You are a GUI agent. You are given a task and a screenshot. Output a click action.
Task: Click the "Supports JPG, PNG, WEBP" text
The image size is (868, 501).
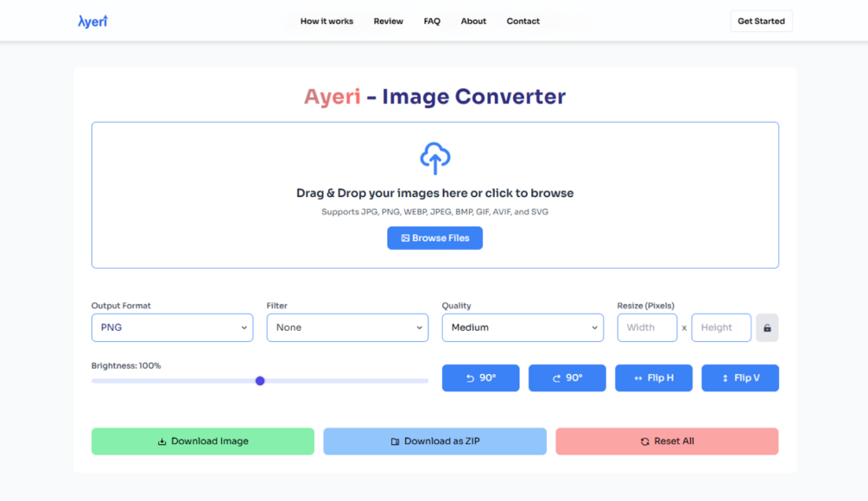pyautogui.click(x=434, y=212)
